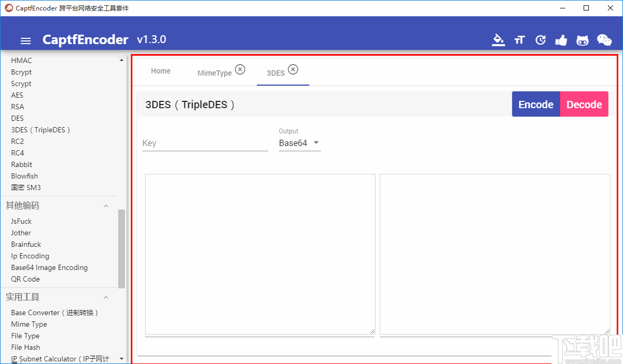The height and width of the screenshot is (364, 623).
Task: Click the Decode button
Action: pos(584,104)
